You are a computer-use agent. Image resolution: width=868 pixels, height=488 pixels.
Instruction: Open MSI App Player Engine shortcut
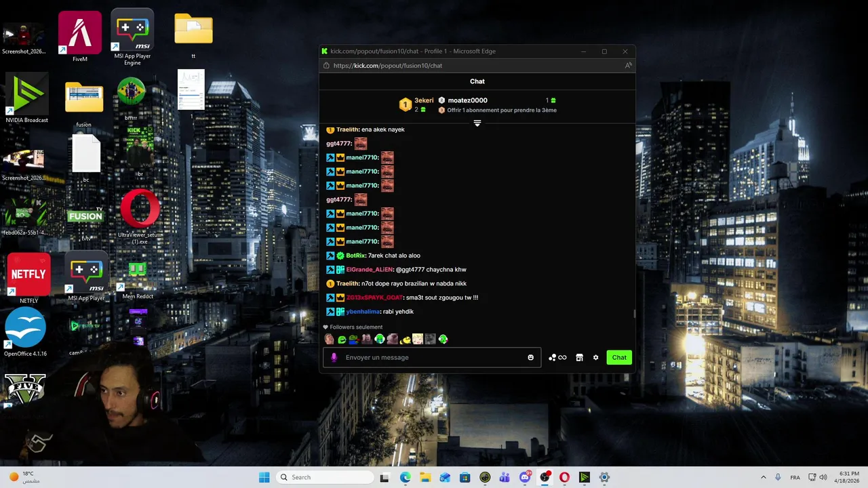pos(132,37)
